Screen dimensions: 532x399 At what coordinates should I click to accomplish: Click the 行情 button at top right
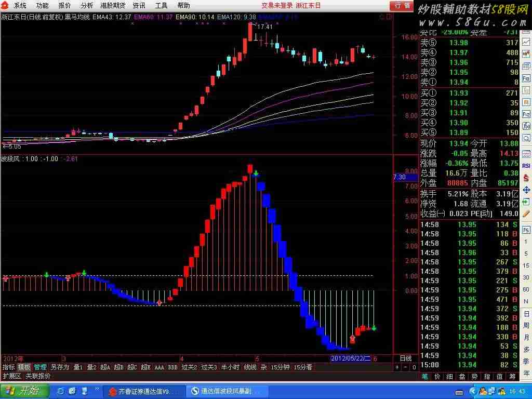click(x=402, y=5)
